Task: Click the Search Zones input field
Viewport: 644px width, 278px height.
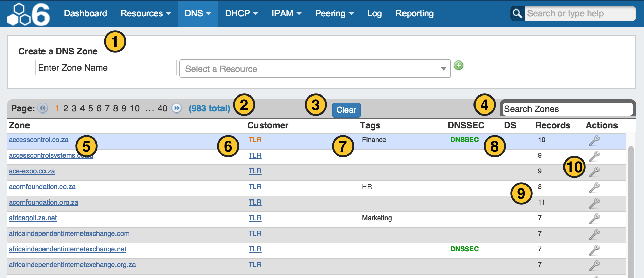Action: pos(567,109)
